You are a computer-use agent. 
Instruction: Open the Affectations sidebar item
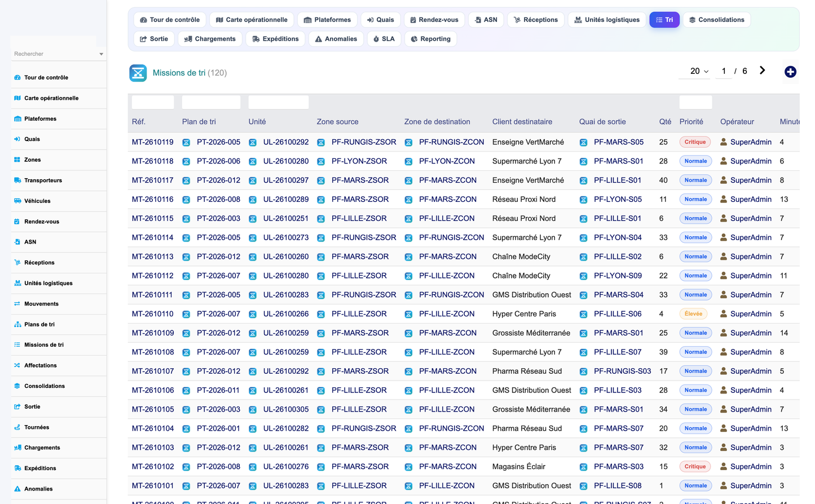click(x=59, y=365)
